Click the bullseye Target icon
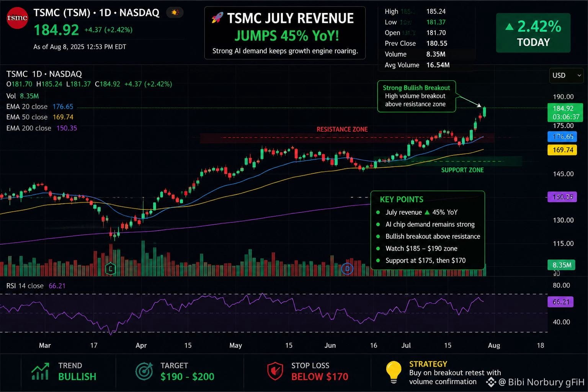 point(145,371)
